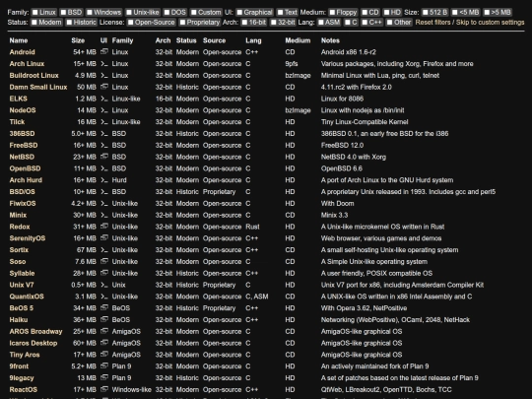Screen dimensions: 532x399
Task: Enable the Linux family filter checkbox
Action: click(34, 13)
